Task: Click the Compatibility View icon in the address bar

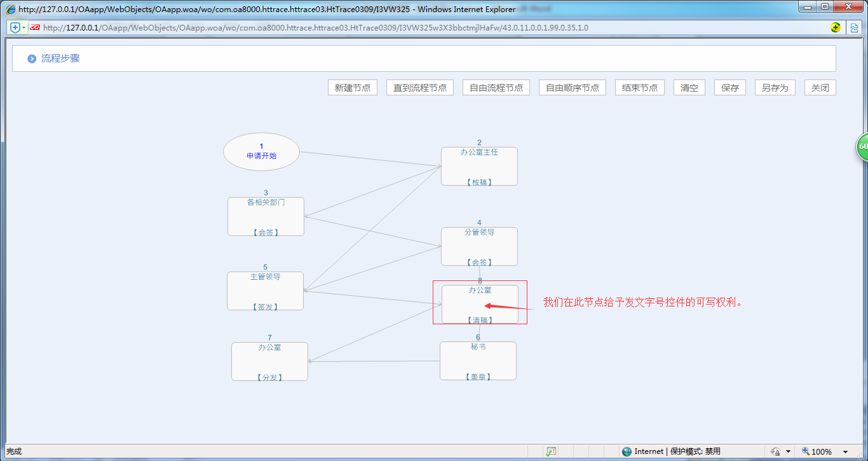Action: 855,27
